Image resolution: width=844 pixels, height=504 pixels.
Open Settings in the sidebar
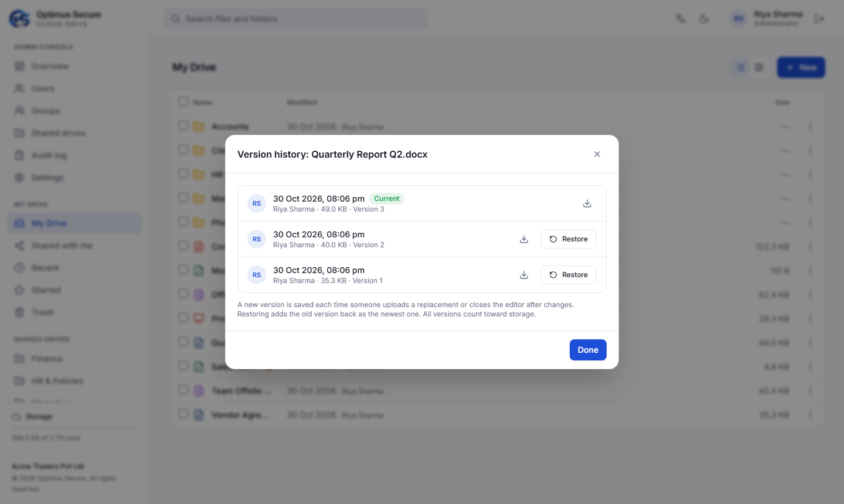click(75, 178)
